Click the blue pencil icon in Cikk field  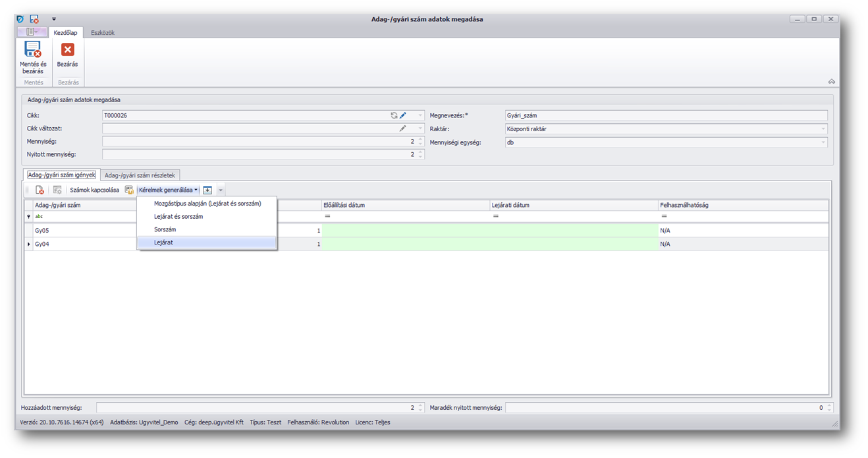point(403,115)
